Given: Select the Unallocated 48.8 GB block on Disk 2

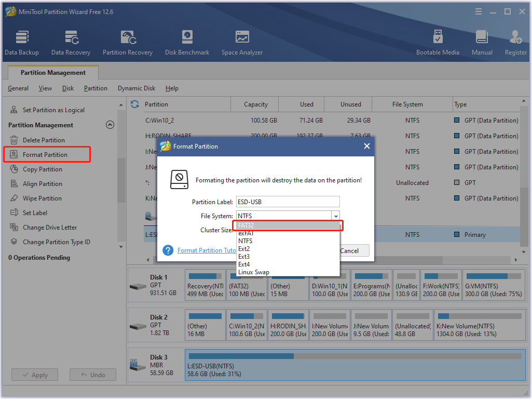Looking at the screenshot, I should tap(413, 325).
